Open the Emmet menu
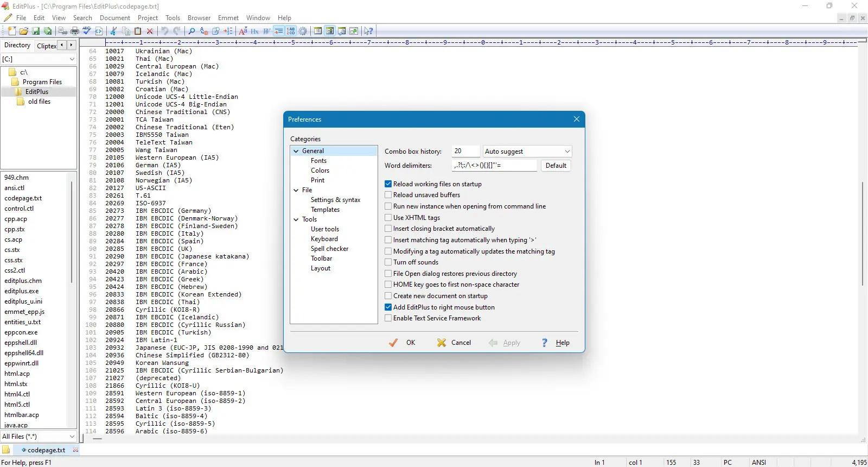Screen dimensions: 868x467 pyautogui.click(x=228, y=18)
